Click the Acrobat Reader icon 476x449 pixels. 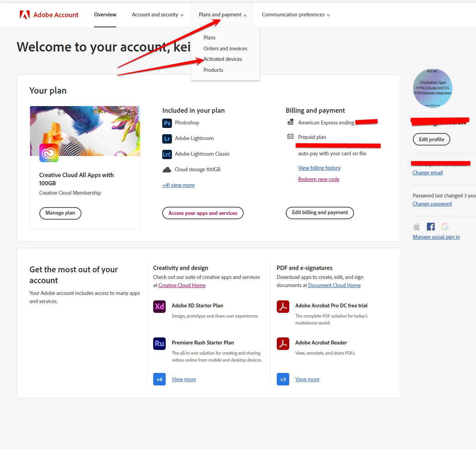(283, 344)
